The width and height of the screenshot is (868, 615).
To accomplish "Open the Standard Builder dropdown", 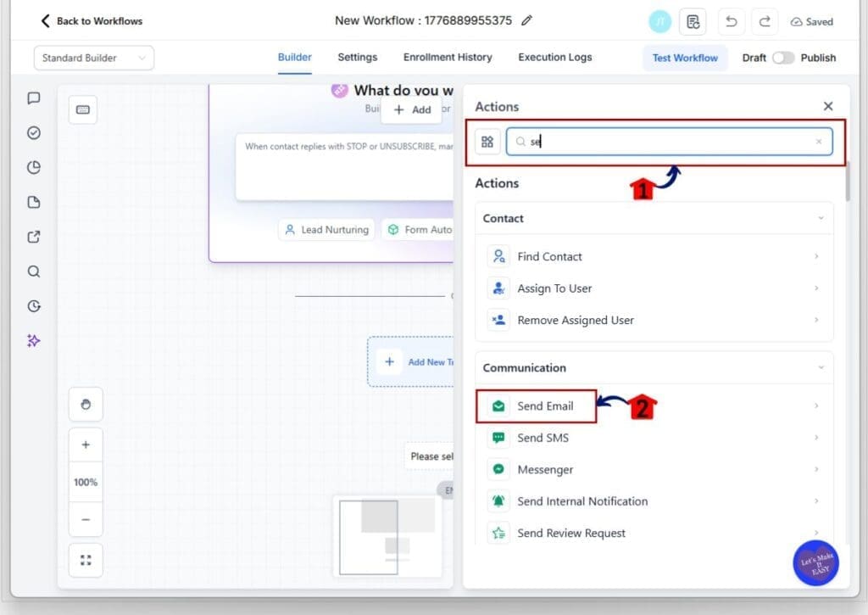I will pyautogui.click(x=93, y=58).
